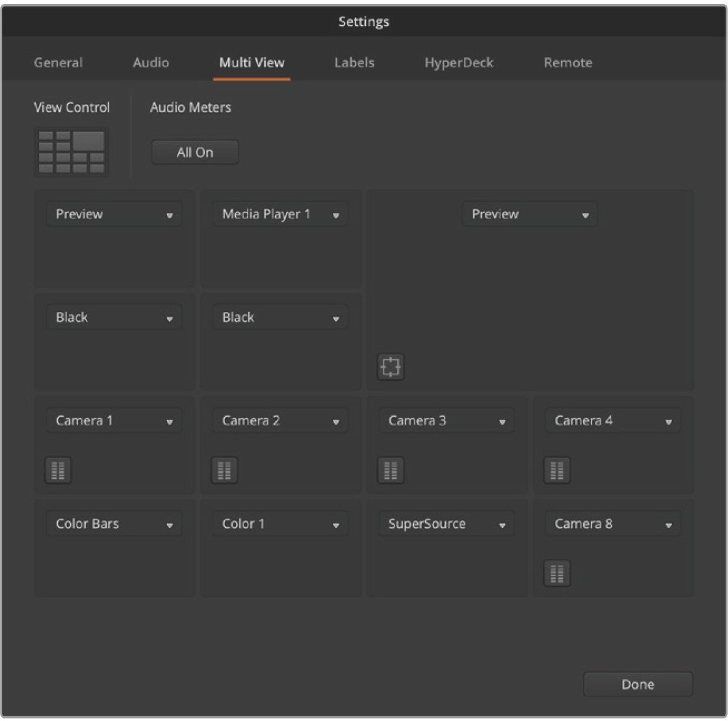Toggle Camera 2 audio meter icon
The image size is (728, 721).
(x=224, y=470)
